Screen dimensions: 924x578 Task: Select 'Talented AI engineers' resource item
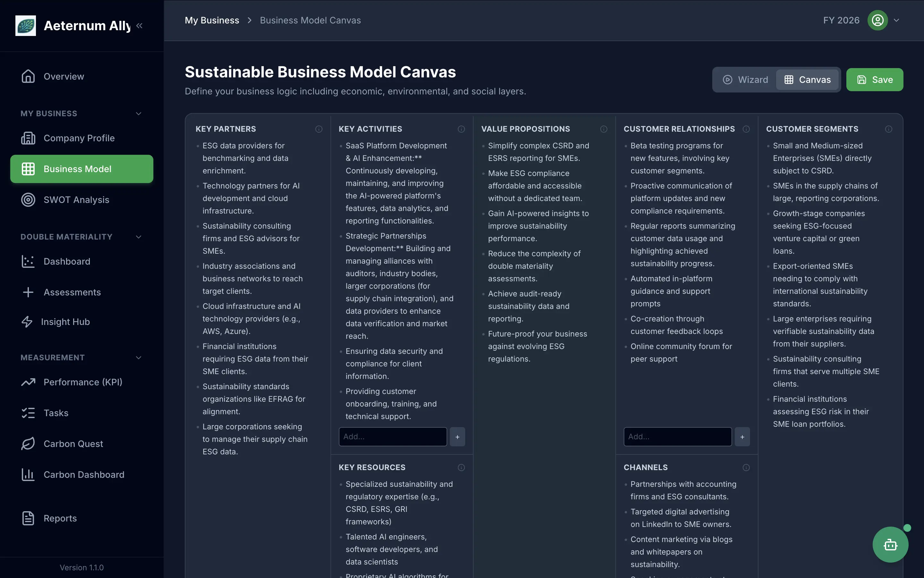[391, 549]
